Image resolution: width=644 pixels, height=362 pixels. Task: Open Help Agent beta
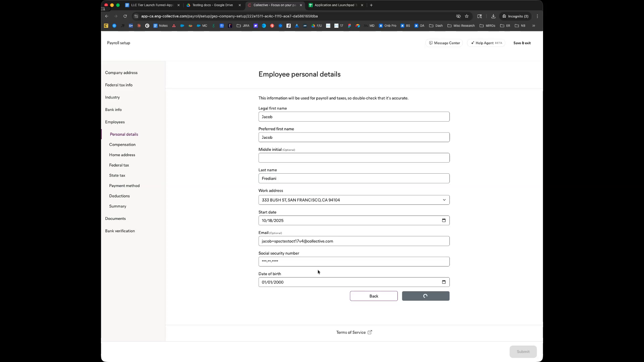(x=486, y=43)
